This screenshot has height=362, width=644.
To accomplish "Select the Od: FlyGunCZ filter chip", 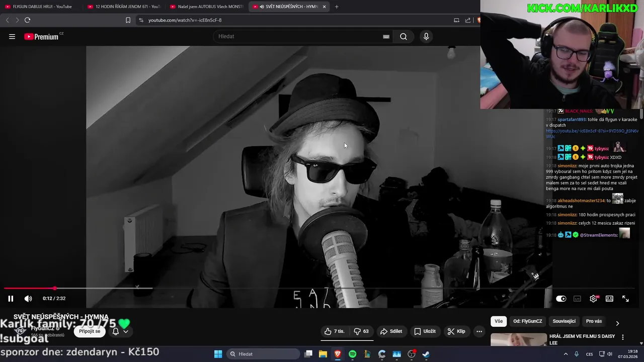I will 528,321.
